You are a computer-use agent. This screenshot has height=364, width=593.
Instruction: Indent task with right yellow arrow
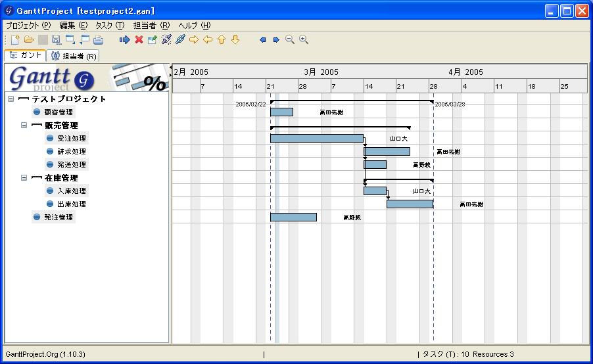click(194, 40)
